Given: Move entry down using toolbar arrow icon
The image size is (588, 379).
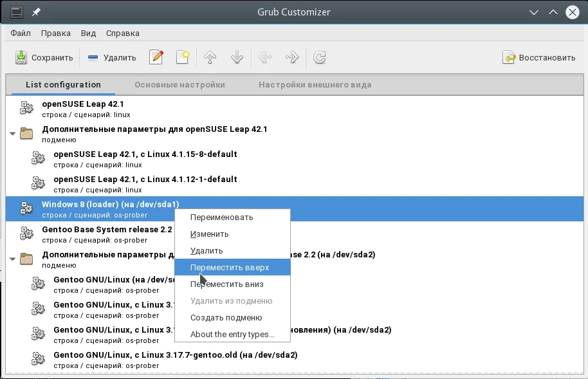Looking at the screenshot, I should click(237, 57).
